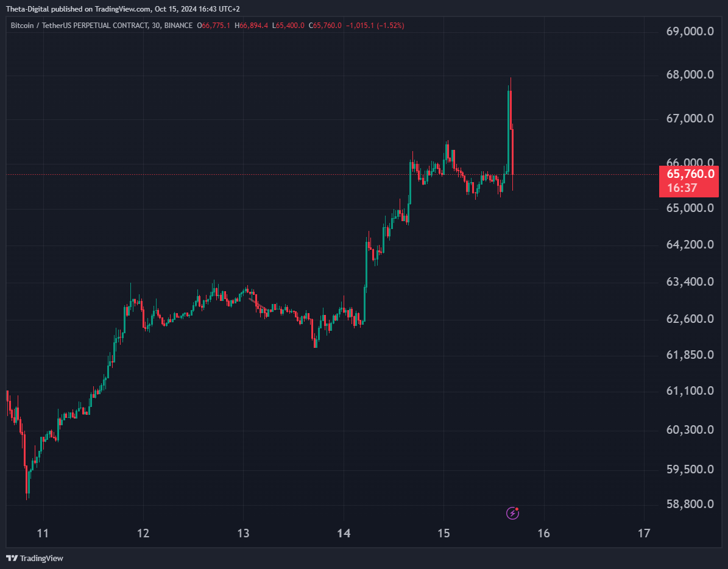Click the purple lightning event marker icon
This screenshot has height=569, width=728.
pos(512,513)
